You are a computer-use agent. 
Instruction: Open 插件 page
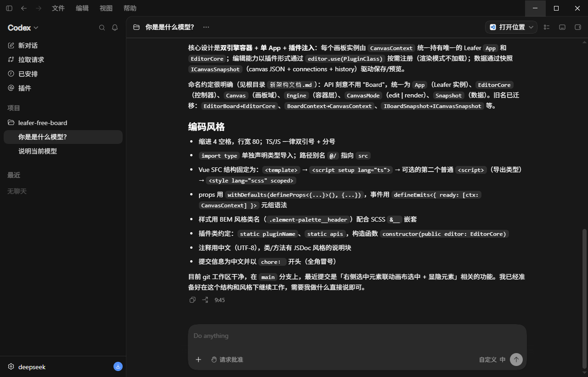click(x=63, y=88)
